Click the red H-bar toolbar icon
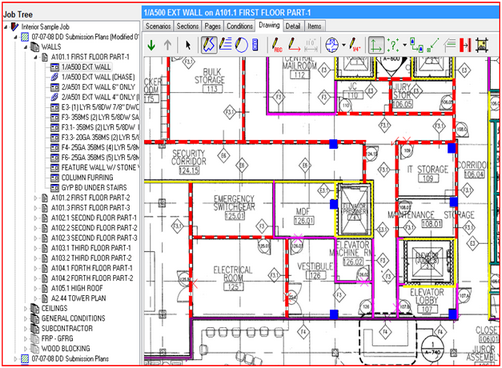 pyautogui.click(x=465, y=45)
